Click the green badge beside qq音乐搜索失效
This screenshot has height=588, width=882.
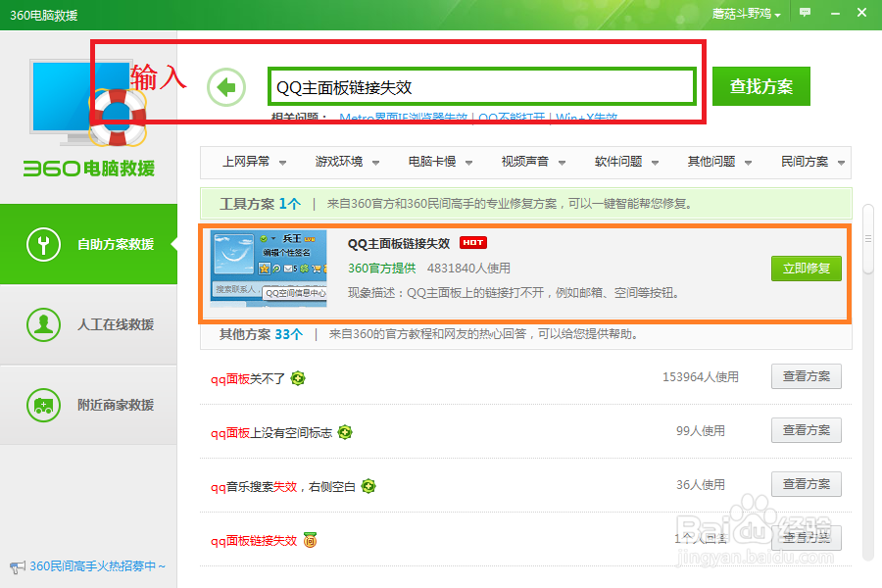(368, 486)
